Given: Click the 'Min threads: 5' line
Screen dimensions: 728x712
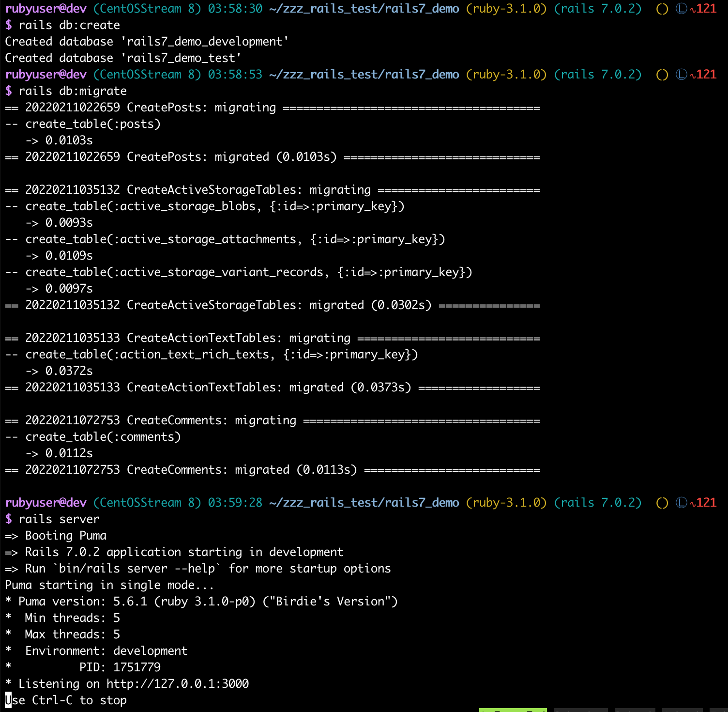Looking at the screenshot, I should click(62, 618).
